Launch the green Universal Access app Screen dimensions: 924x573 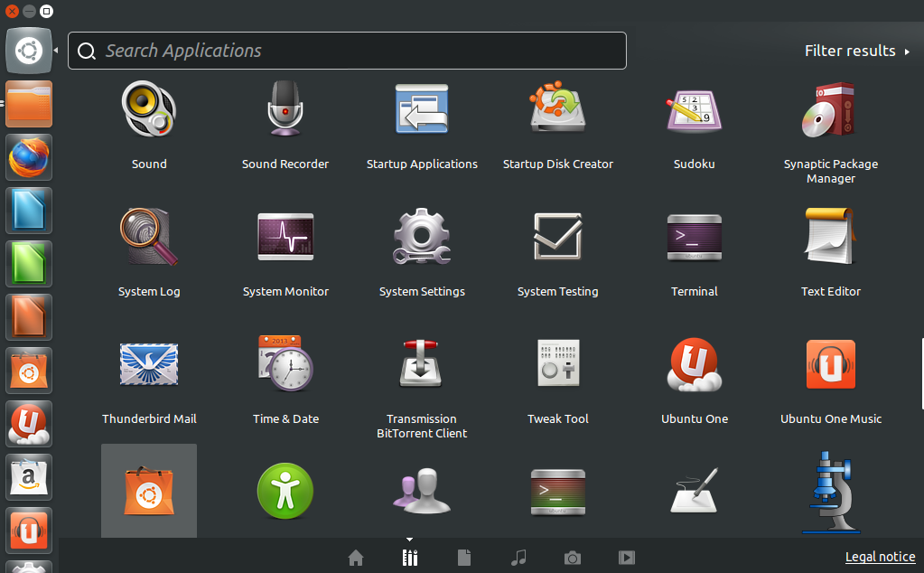pyautogui.click(x=285, y=491)
